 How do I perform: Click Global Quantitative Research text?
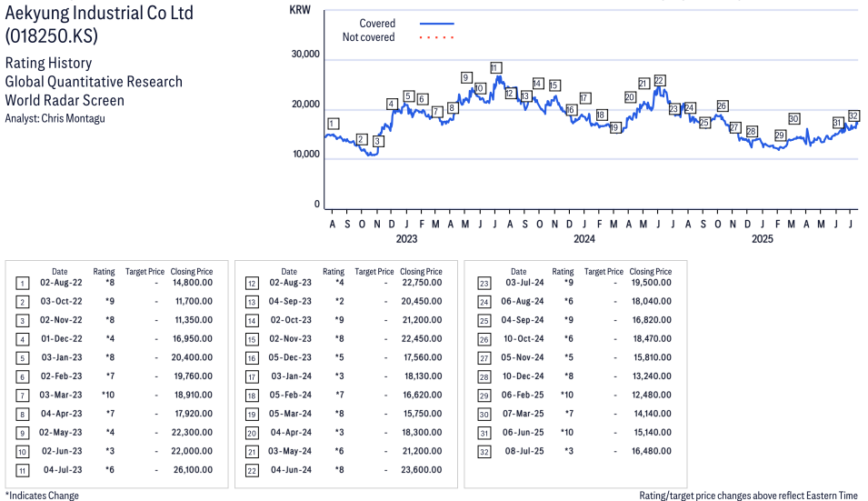coord(94,82)
